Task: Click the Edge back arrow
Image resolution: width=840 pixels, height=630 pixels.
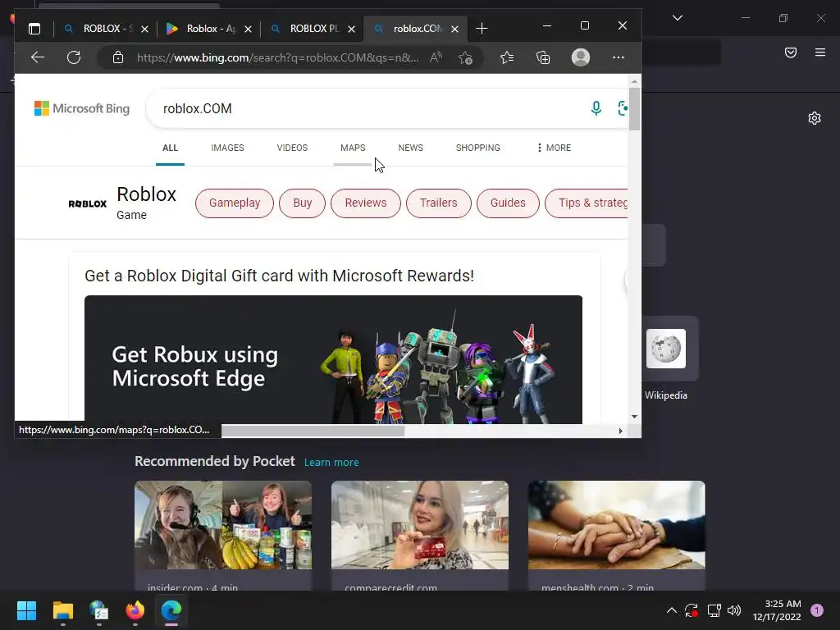Action: pos(38,57)
